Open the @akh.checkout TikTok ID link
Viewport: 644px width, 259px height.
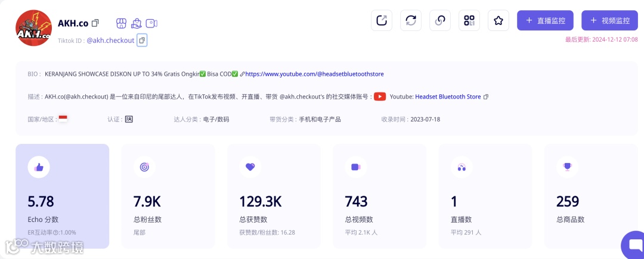(x=110, y=41)
